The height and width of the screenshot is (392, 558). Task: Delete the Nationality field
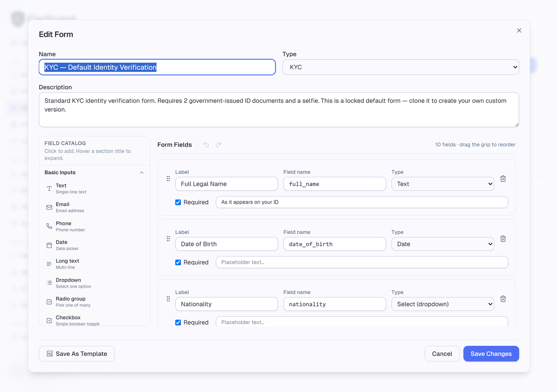click(503, 299)
